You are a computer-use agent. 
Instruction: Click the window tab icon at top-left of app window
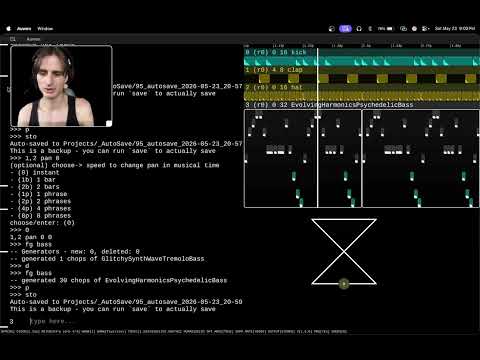click(x=13, y=39)
